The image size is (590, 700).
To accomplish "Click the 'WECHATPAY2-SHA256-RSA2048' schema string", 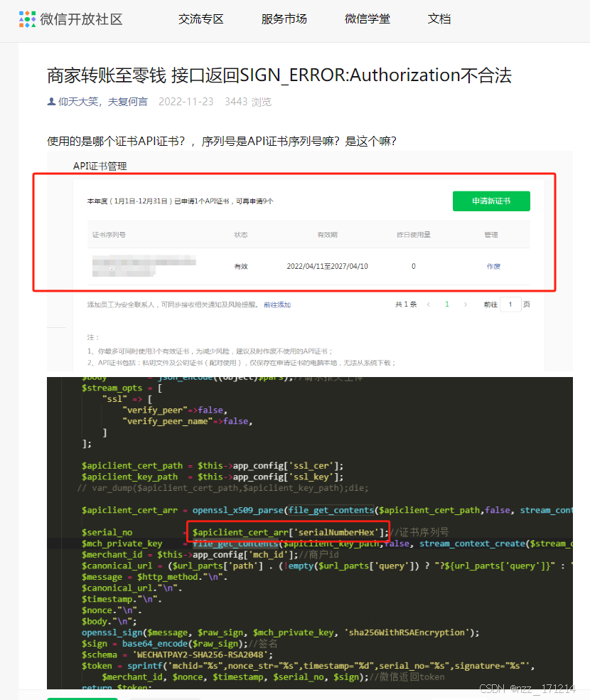I will point(203,654).
